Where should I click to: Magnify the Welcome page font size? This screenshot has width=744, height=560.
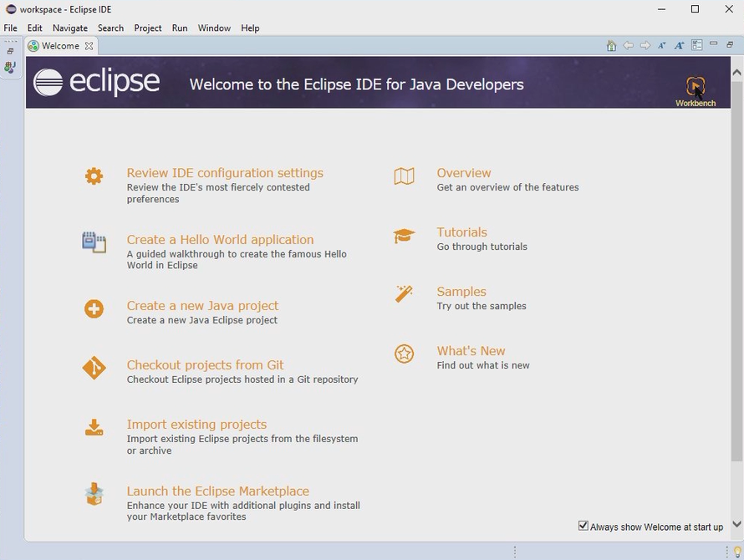679,46
